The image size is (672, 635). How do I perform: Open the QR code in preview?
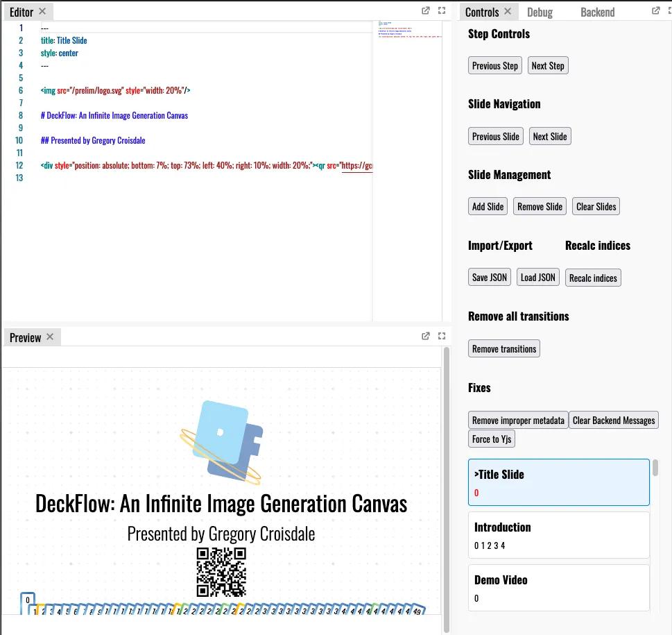coord(221,573)
